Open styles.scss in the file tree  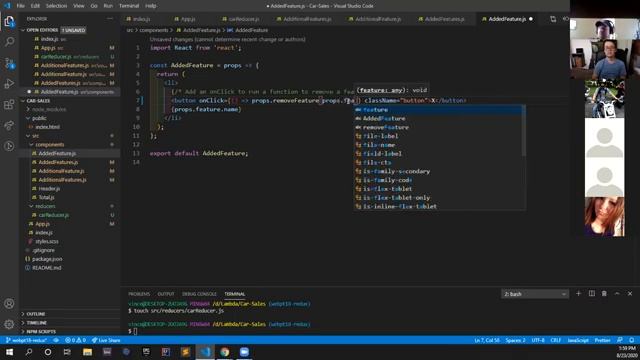coord(47,241)
